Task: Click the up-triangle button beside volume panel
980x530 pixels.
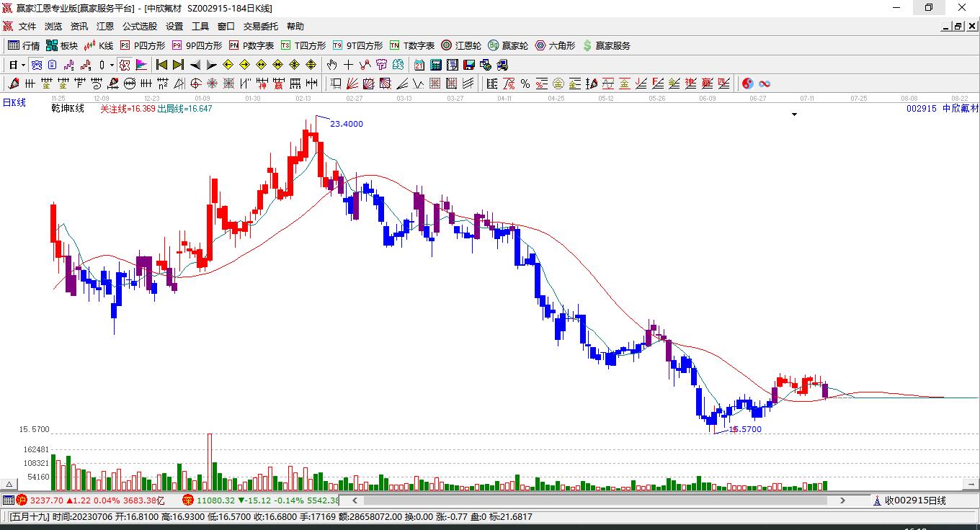Action: point(10,484)
